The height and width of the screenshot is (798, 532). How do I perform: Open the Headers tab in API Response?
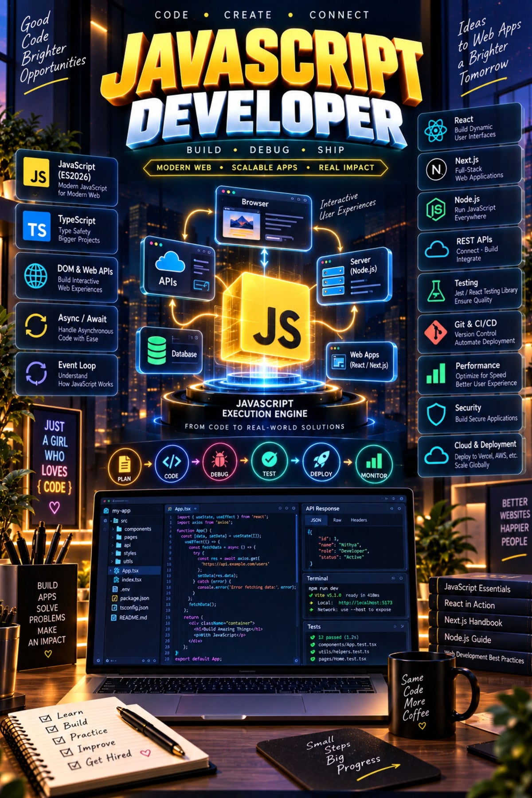click(359, 520)
